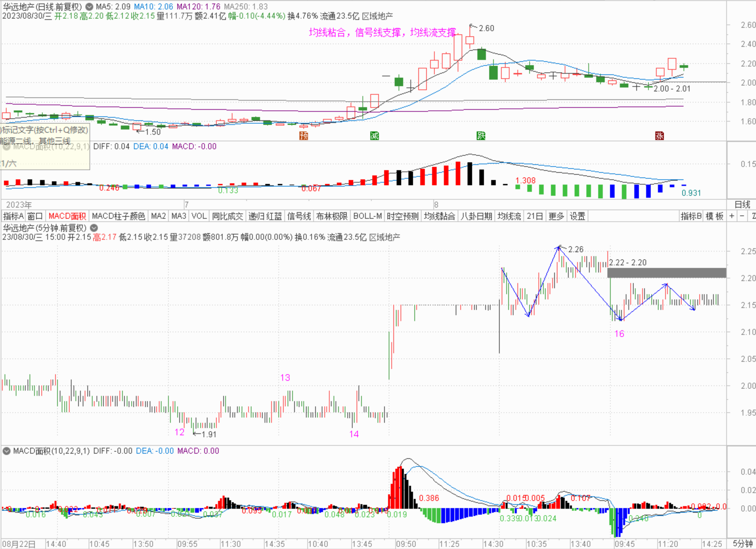756x549 pixels.
Task: Switch to the 指标B tab
Action: (691, 216)
